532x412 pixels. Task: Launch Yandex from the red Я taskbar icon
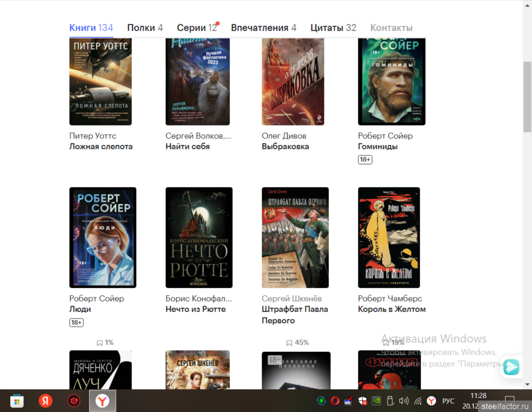coord(45,401)
